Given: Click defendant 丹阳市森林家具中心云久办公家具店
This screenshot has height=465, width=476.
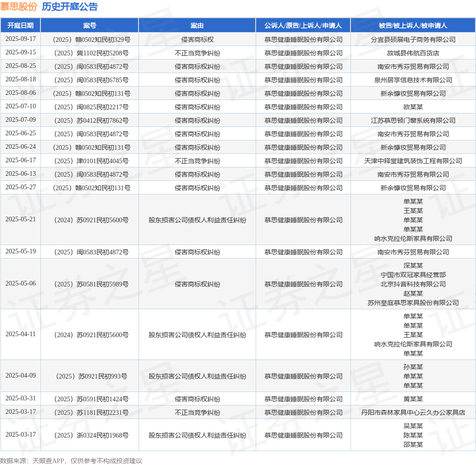Looking at the screenshot, I should click(413, 413).
